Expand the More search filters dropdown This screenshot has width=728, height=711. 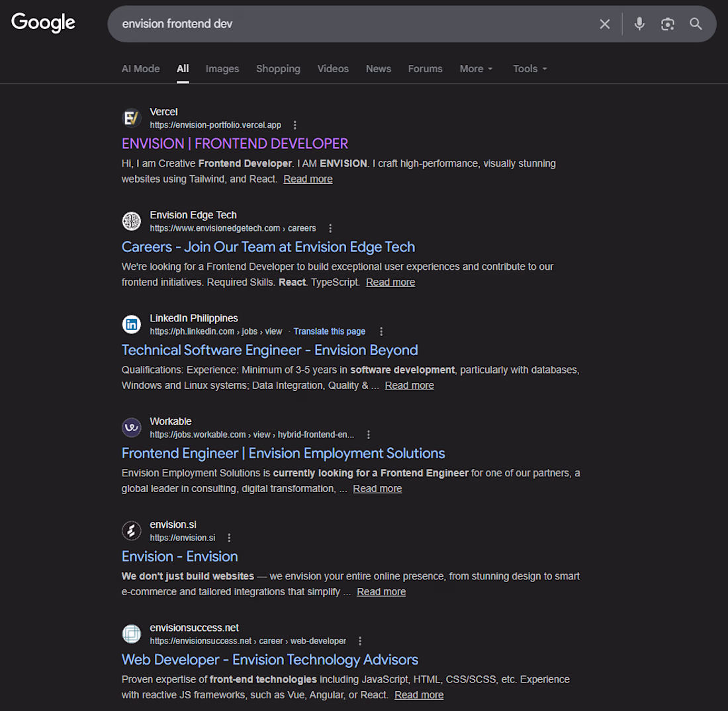pos(477,69)
